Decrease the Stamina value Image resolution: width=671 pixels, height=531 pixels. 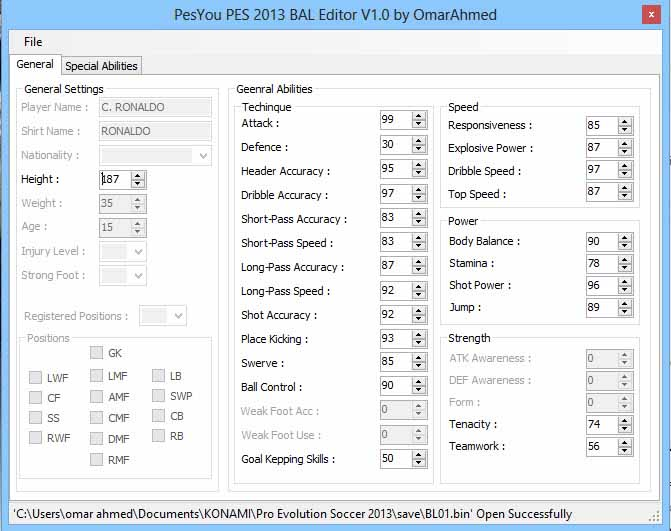[625, 267]
